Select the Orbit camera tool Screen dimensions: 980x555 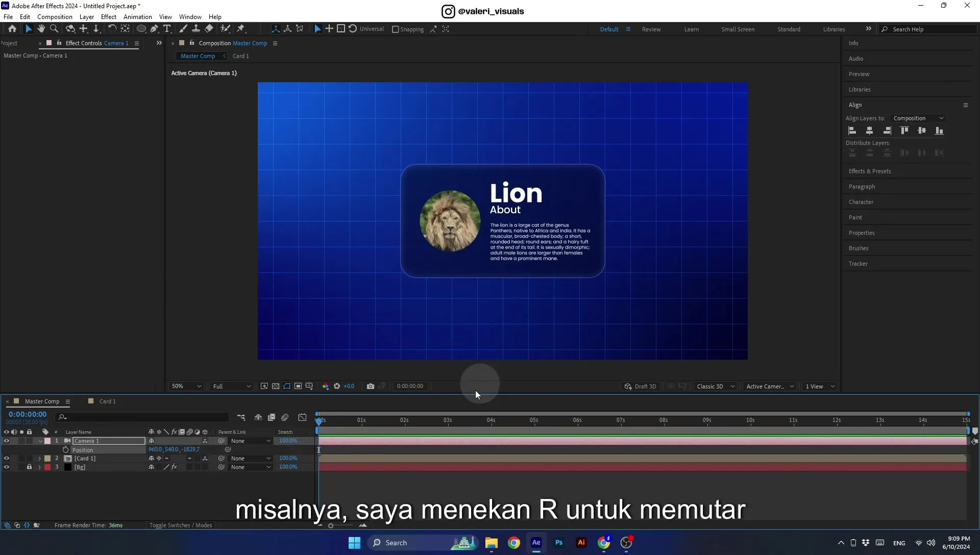click(70, 29)
